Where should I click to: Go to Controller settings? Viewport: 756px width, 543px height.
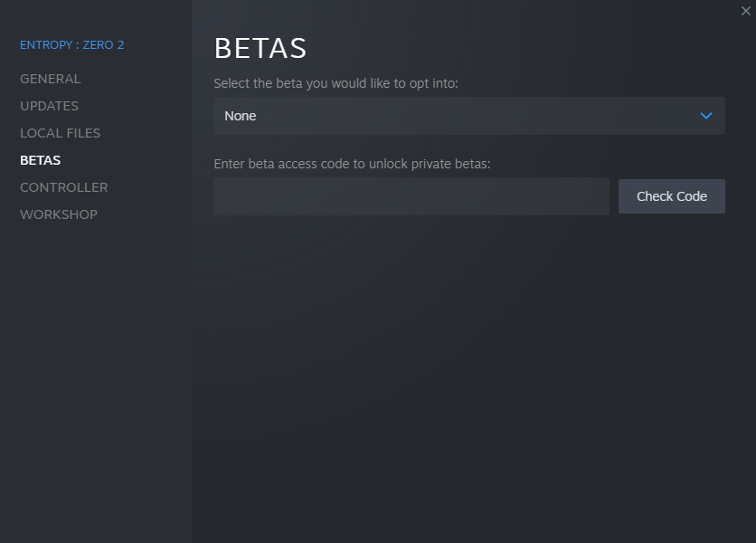[x=64, y=187]
